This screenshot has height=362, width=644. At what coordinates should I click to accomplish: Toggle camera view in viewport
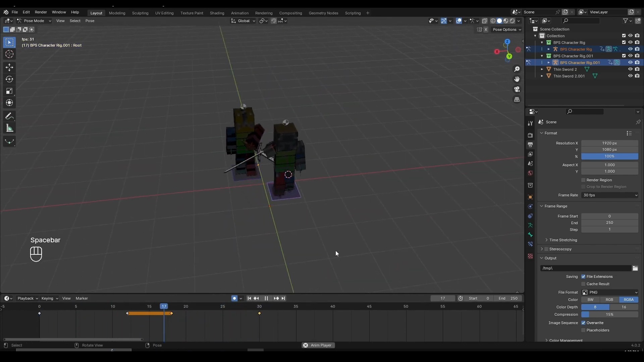(517, 89)
